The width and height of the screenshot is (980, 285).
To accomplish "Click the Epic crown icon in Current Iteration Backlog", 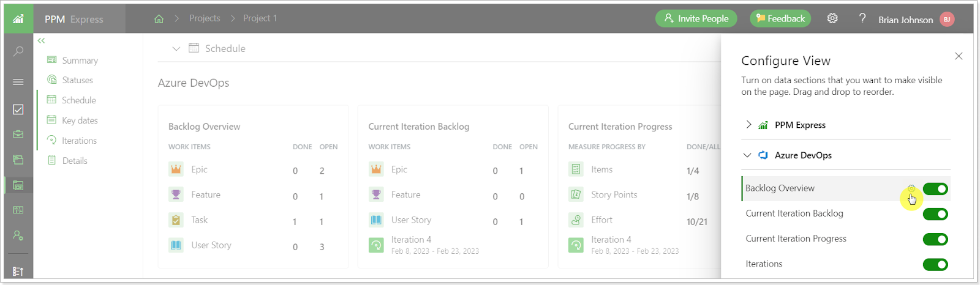I will 376,169.
